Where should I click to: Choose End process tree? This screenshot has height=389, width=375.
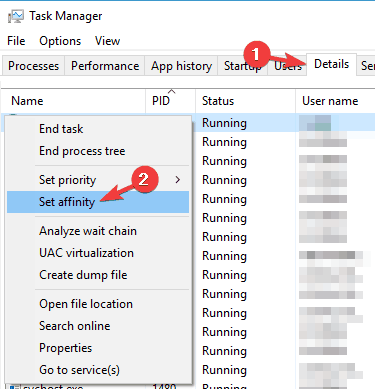pos(98,151)
